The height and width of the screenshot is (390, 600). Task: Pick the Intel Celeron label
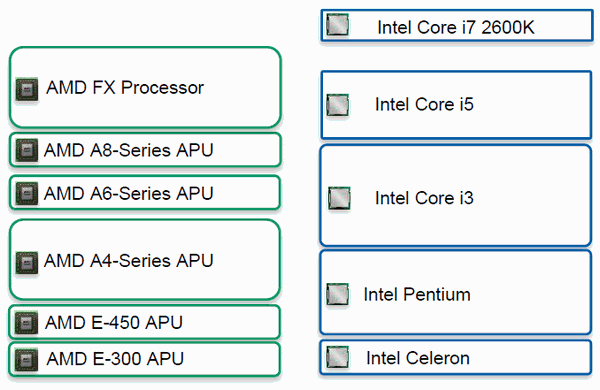418,358
